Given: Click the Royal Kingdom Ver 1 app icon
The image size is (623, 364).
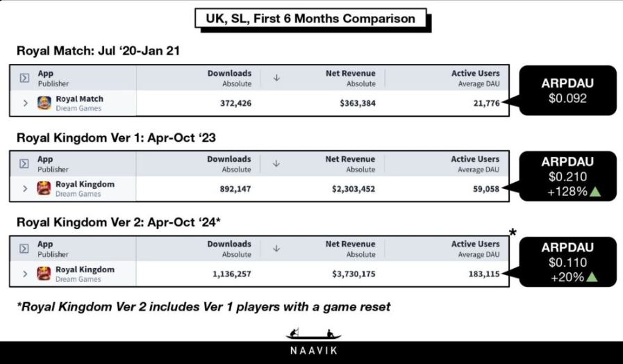Looking at the screenshot, I should point(44,188).
